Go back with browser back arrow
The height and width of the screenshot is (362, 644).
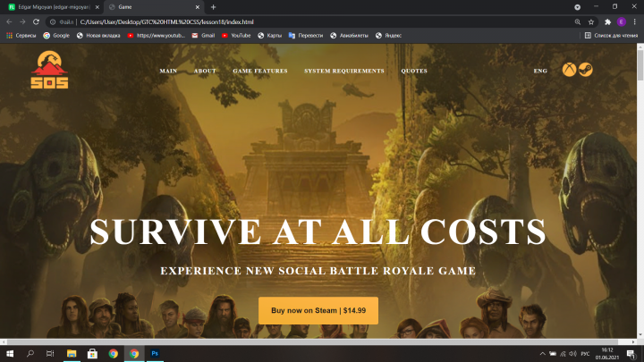(x=9, y=21)
